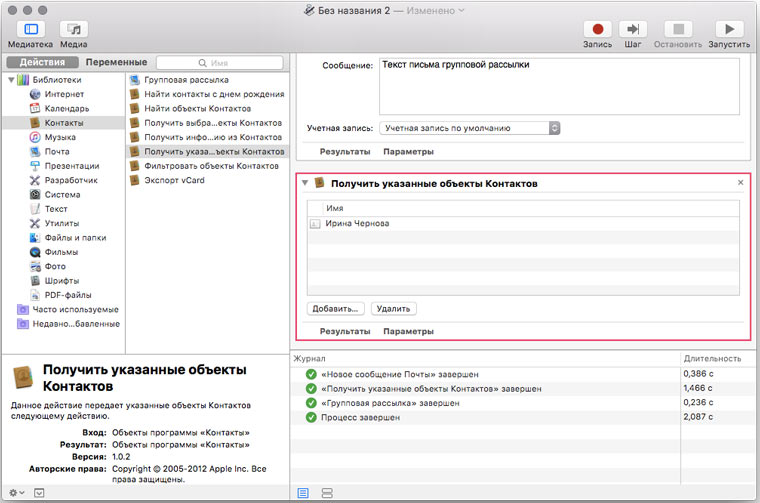Select the Групповая рассылка action
This screenshot has width=760, height=503.
pyautogui.click(x=186, y=79)
